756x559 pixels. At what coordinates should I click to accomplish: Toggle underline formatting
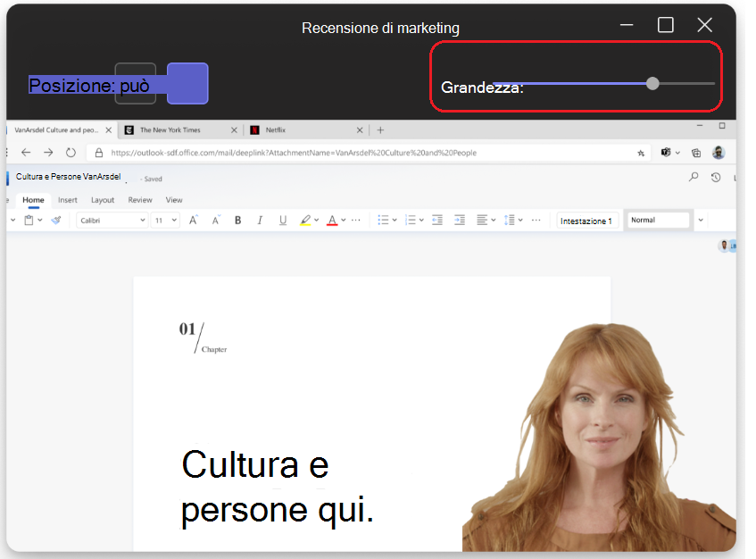[283, 221]
